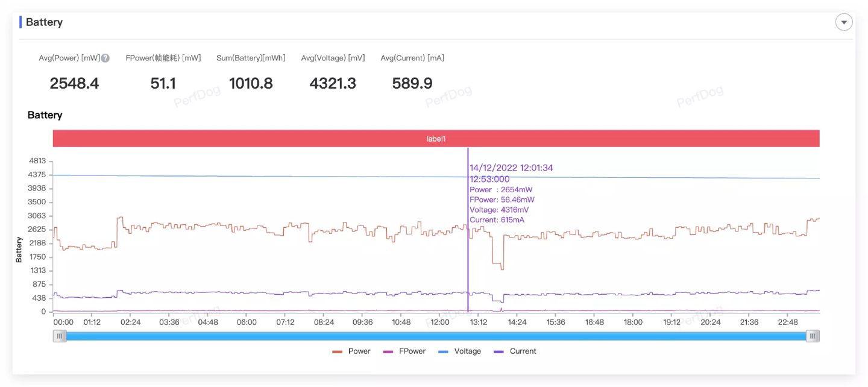Click the blue time range slider bar
Viewport: 868px width, 387px height.
pos(436,336)
